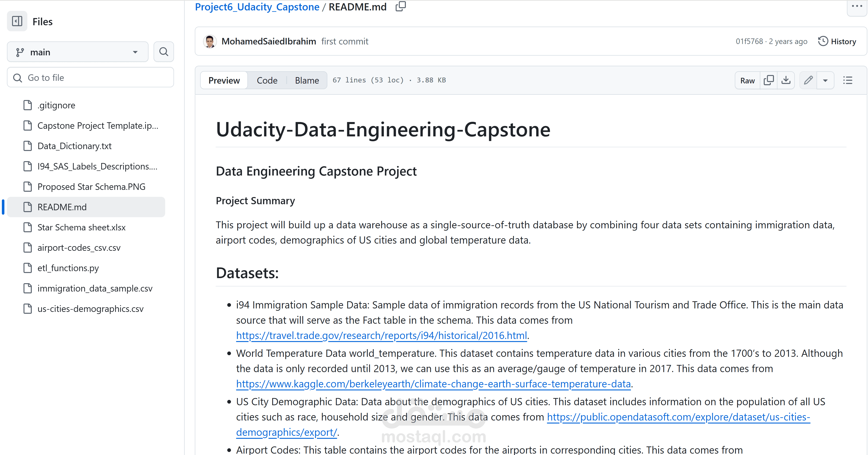This screenshot has width=868, height=455.
Task: Open commit 01f5768 link
Action: click(749, 41)
